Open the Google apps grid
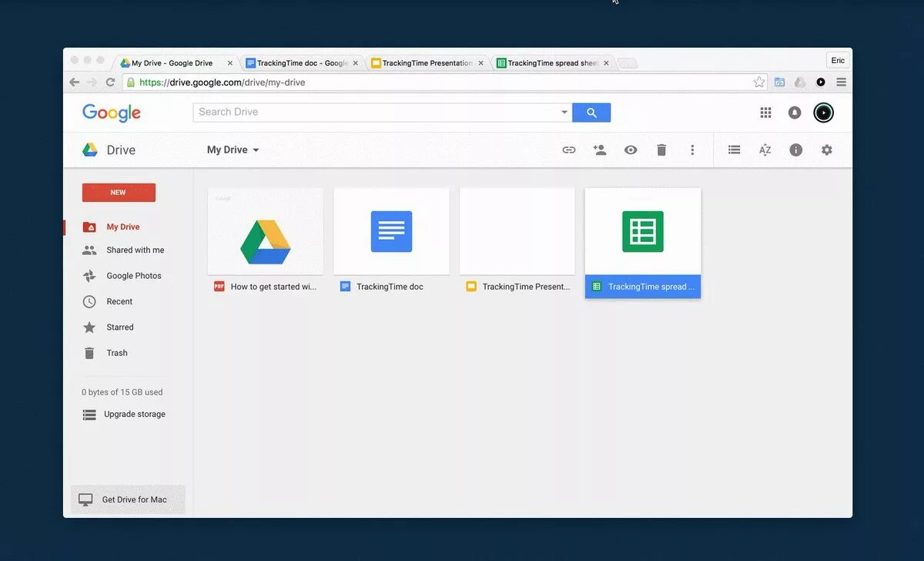 click(765, 113)
